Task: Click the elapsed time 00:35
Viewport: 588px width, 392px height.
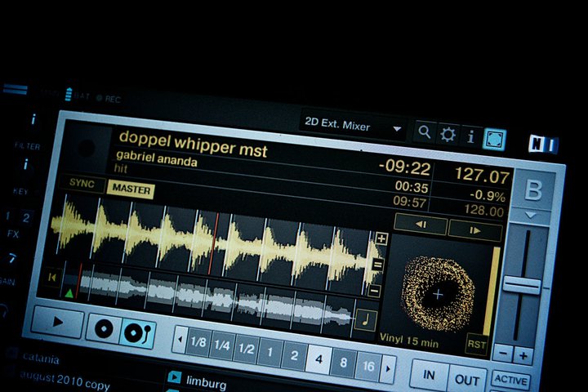Action: click(x=412, y=186)
